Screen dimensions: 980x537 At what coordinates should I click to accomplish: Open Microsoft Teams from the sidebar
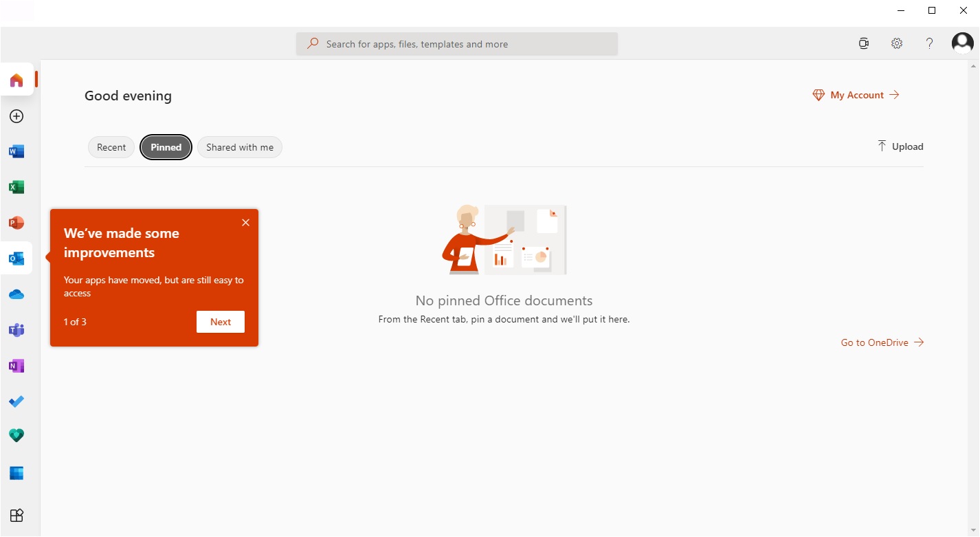click(x=16, y=329)
